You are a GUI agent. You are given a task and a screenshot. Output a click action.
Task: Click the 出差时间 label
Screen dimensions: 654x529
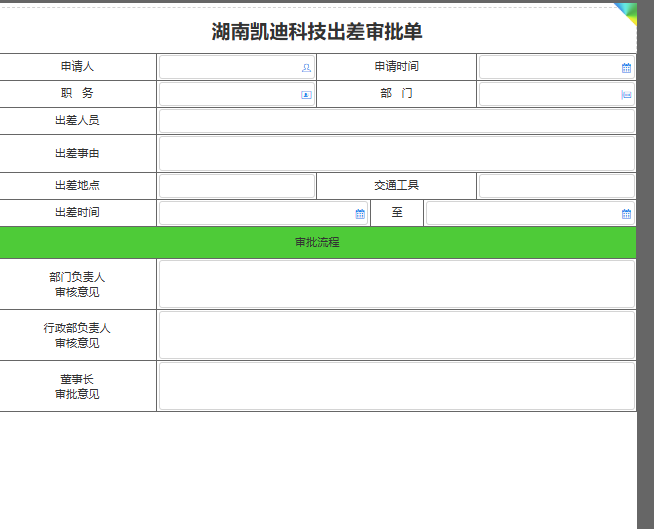[x=77, y=212]
